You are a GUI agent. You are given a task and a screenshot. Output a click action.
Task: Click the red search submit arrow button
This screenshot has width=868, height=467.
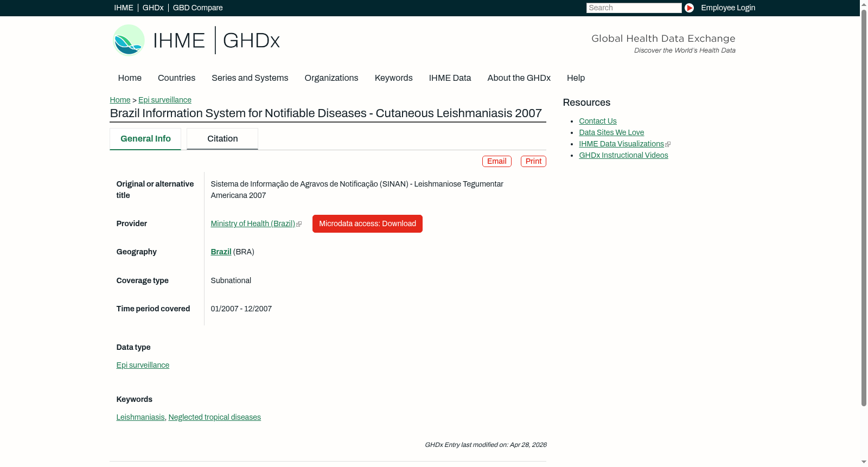[x=689, y=8]
